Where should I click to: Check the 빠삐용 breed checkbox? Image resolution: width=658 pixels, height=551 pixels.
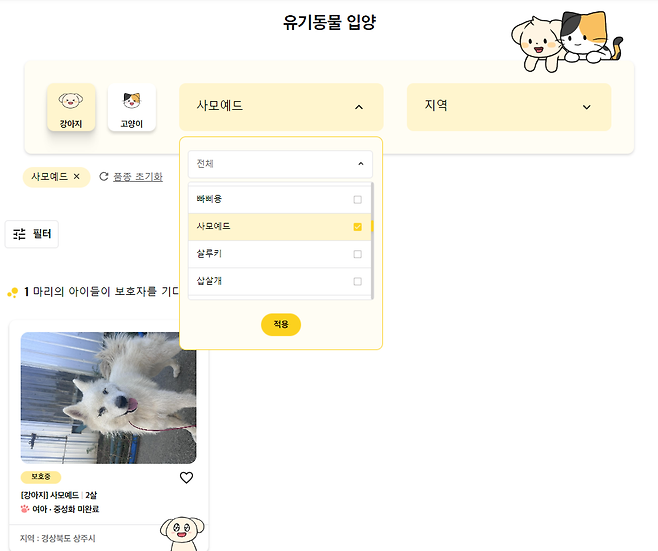[358, 199]
